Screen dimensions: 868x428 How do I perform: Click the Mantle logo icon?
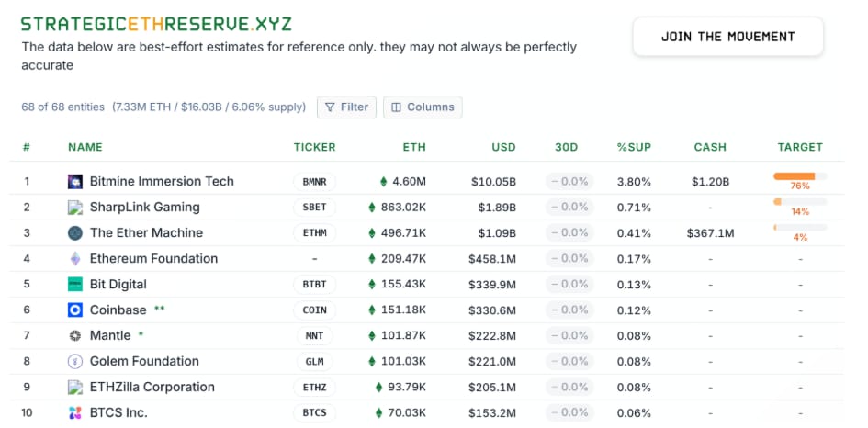[75, 336]
